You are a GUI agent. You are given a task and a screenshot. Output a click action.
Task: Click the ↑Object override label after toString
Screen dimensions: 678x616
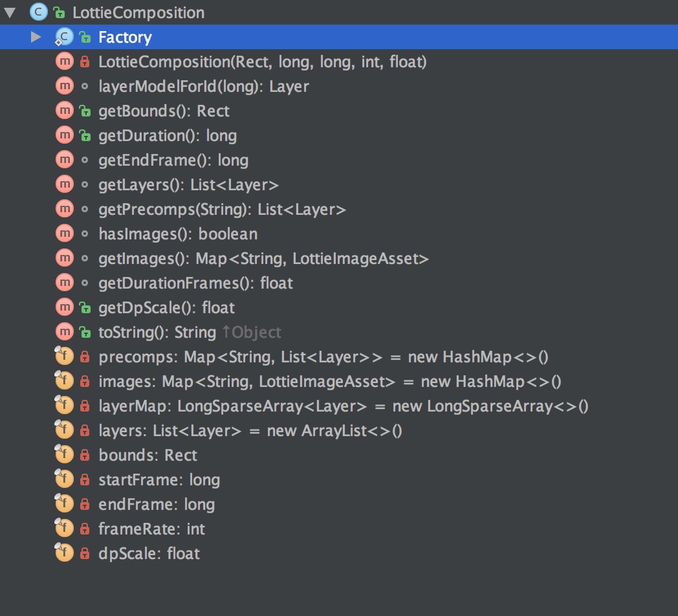coord(252,332)
